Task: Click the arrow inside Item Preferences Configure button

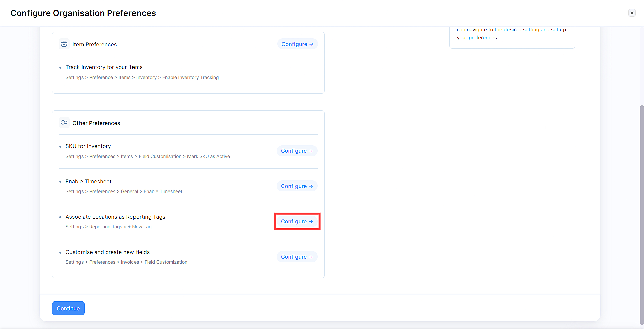Action: [x=311, y=44]
